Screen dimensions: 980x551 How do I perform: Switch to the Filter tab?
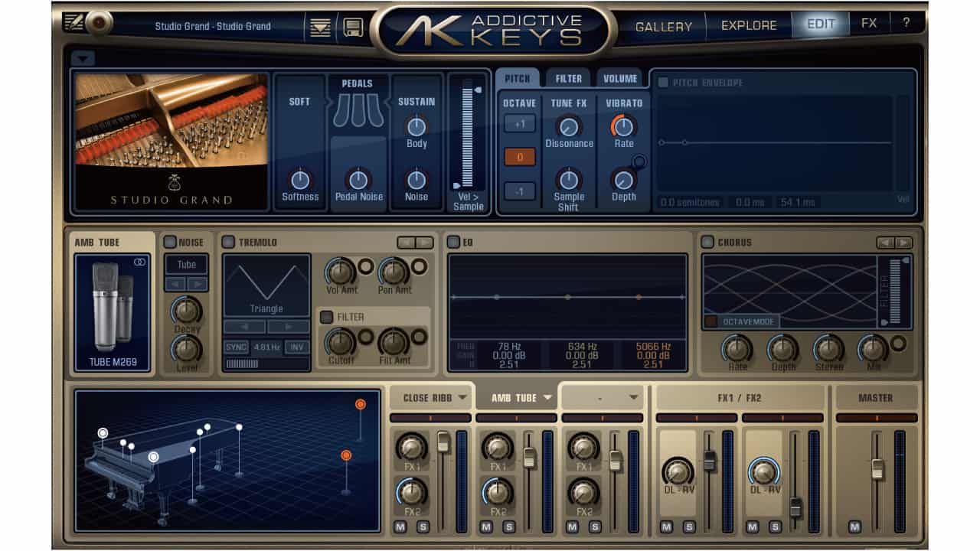570,77
